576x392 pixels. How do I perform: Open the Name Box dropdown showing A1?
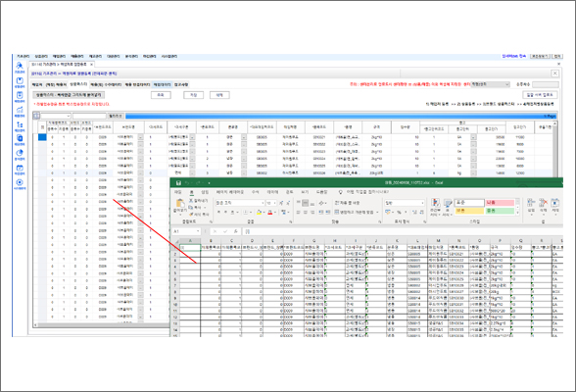(x=198, y=231)
